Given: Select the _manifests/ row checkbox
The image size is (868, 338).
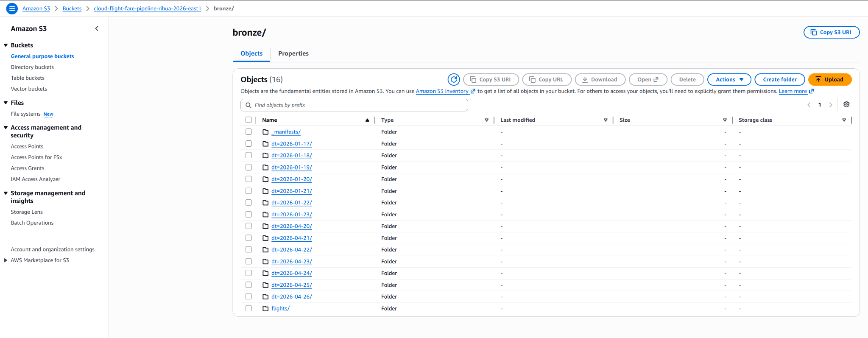Looking at the screenshot, I should 248,132.
